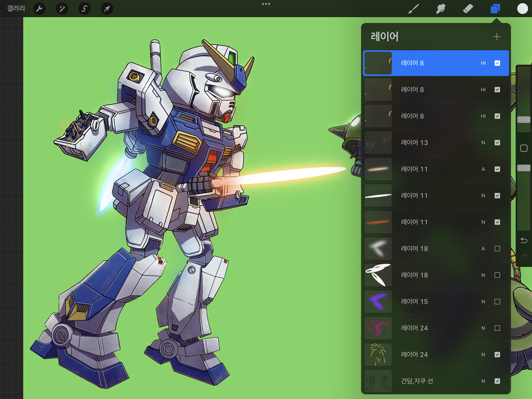
Task: Return to 갤러리 gallery
Action: (x=16, y=8)
